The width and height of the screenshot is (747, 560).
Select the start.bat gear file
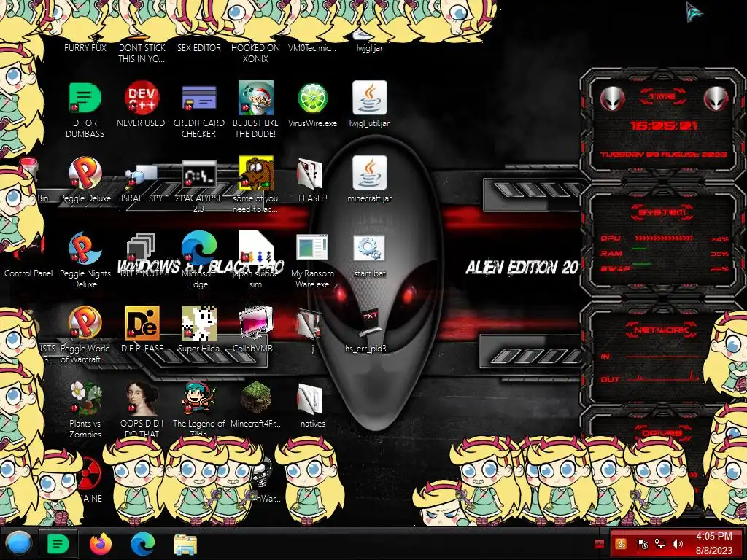[x=370, y=248]
